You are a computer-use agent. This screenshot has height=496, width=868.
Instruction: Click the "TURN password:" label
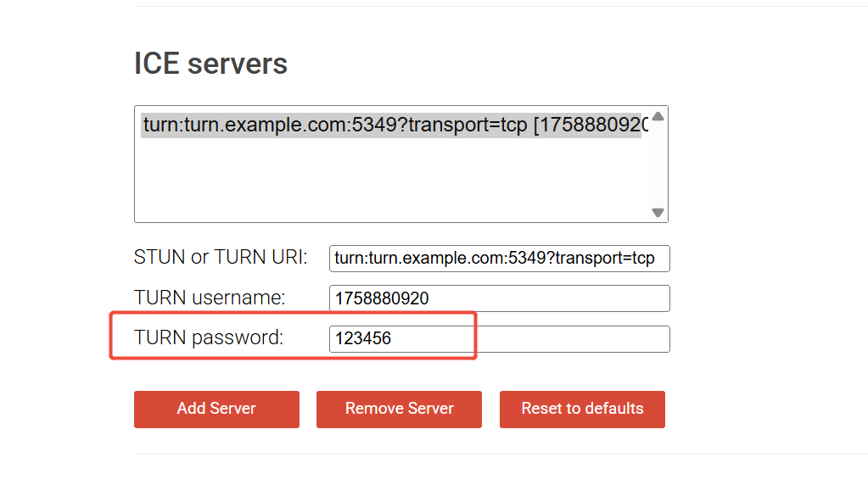209,337
